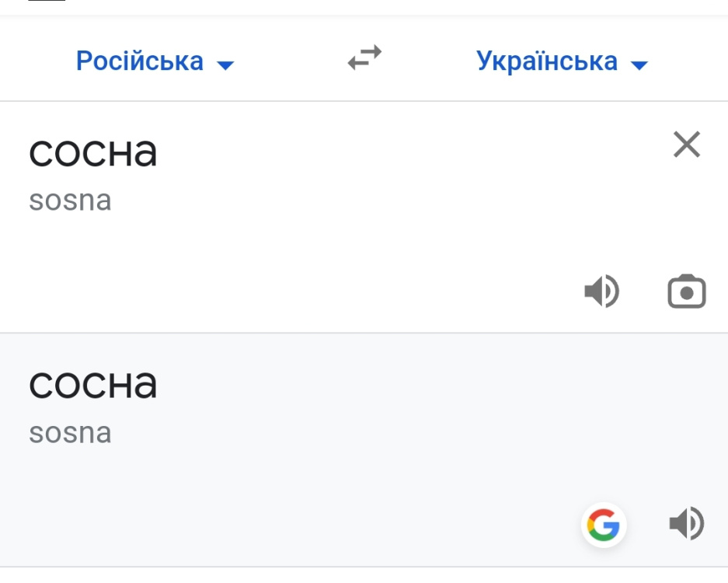
Task: Select the source-side audio speaker icon
Action: 604,290
